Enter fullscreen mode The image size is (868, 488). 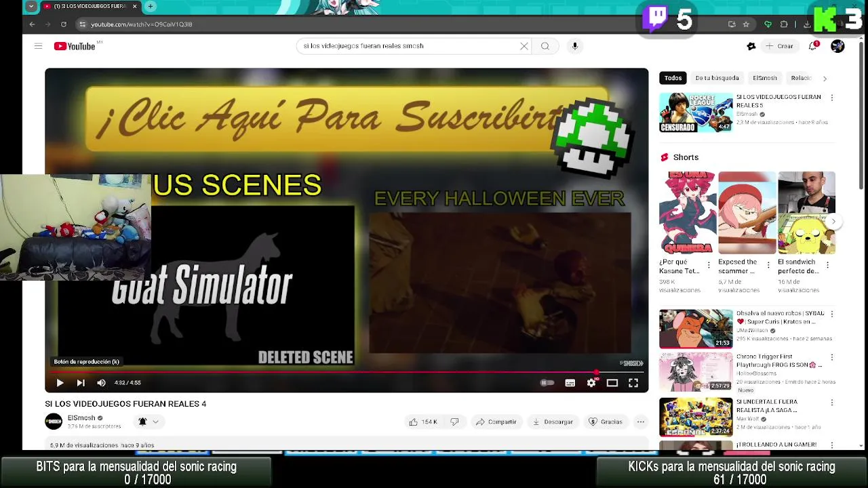(633, 383)
